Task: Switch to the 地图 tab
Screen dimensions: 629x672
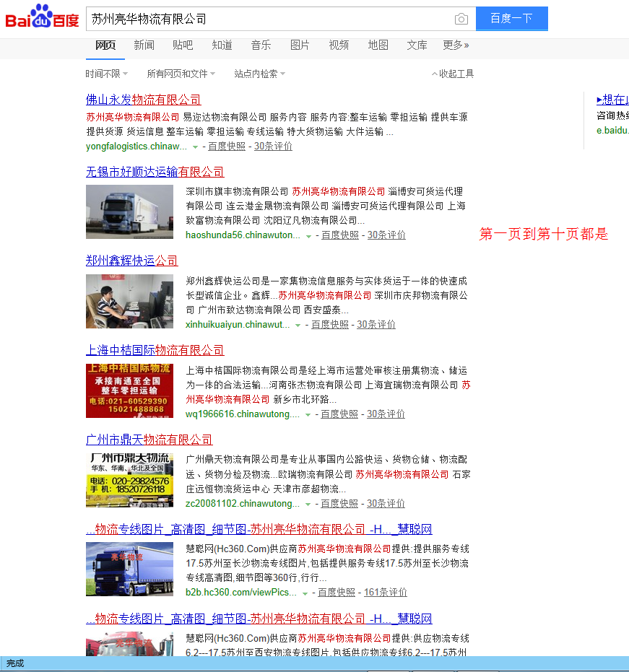Action: coord(378,45)
